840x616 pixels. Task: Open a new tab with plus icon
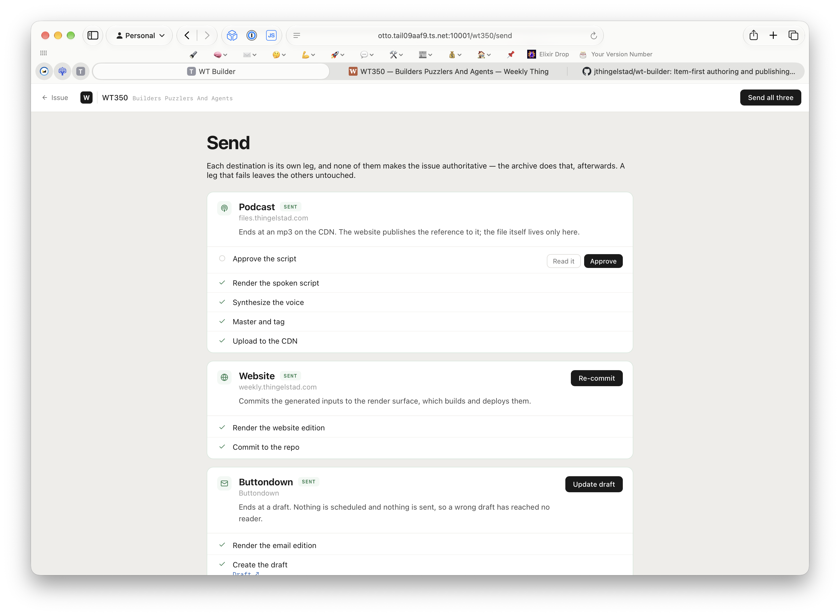773,35
